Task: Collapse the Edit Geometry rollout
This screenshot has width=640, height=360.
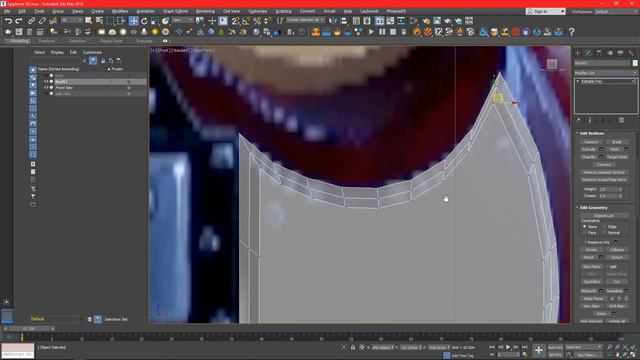Action: point(593,208)
